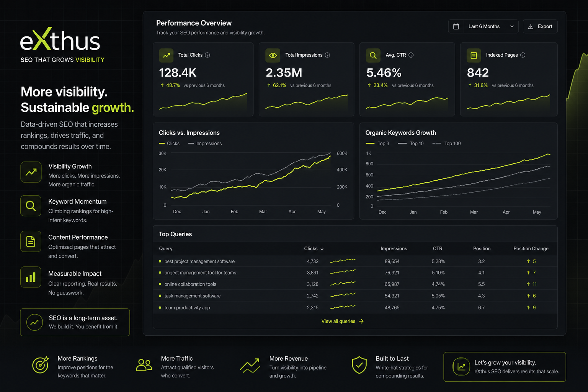Click the sparkline in online collaboration tools row
The image size is (588, 392).
[343, 284]
